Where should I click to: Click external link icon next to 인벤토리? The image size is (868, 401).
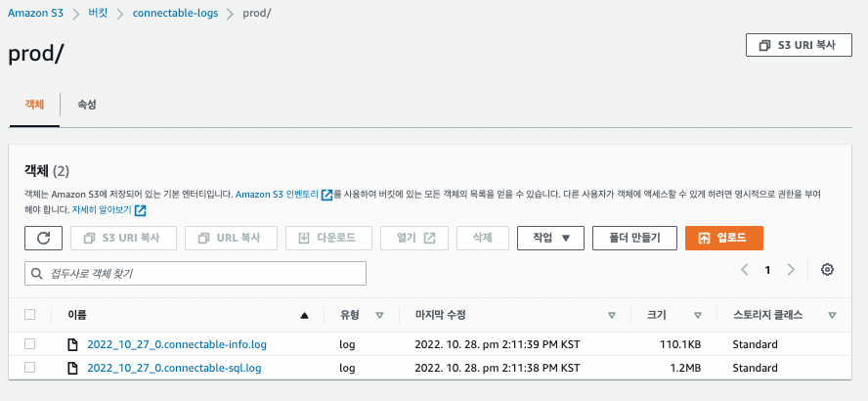click(326, 195)
